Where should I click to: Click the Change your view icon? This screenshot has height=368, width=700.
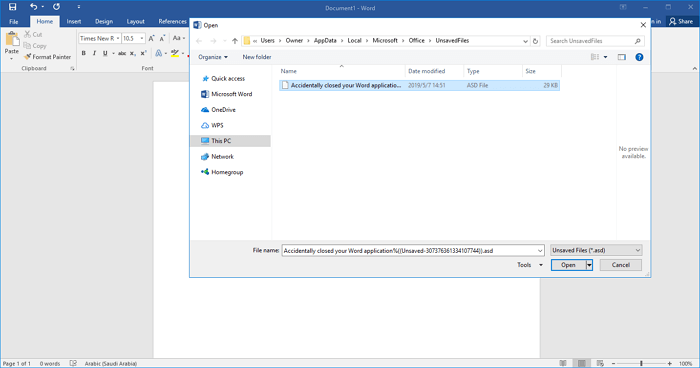tap(595, 57)
